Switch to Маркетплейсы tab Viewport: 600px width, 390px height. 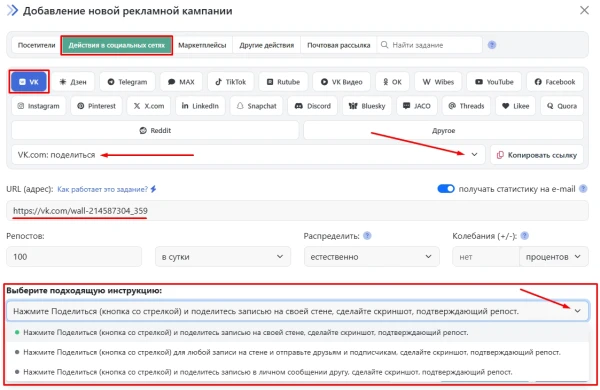(x=202, y=45)
